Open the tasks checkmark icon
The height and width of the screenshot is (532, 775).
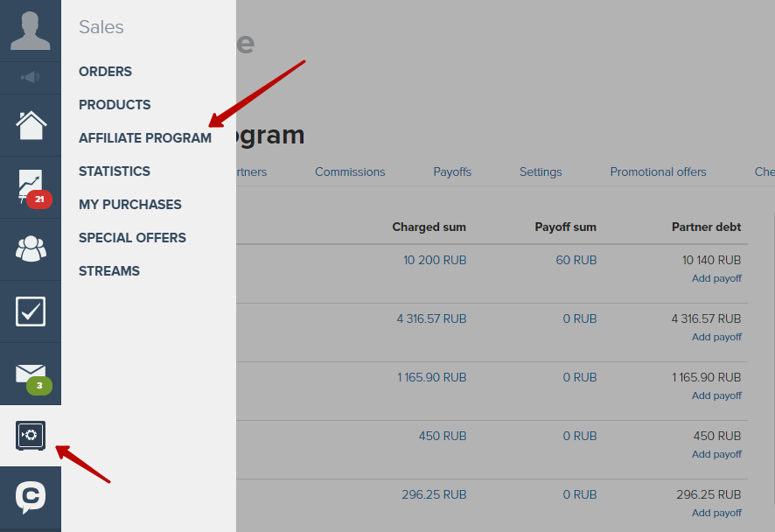31,311
